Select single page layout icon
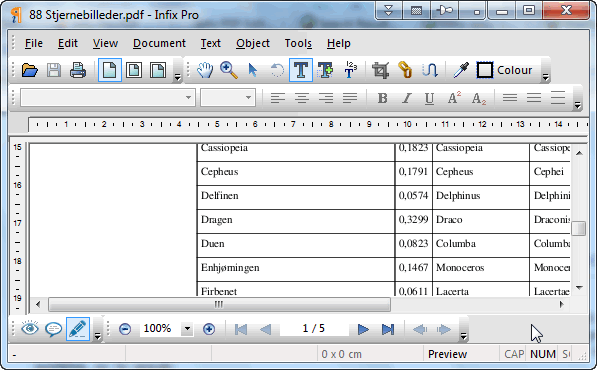Image resolution: width=597 pixels, height=370 pixels. pos(110,70)
